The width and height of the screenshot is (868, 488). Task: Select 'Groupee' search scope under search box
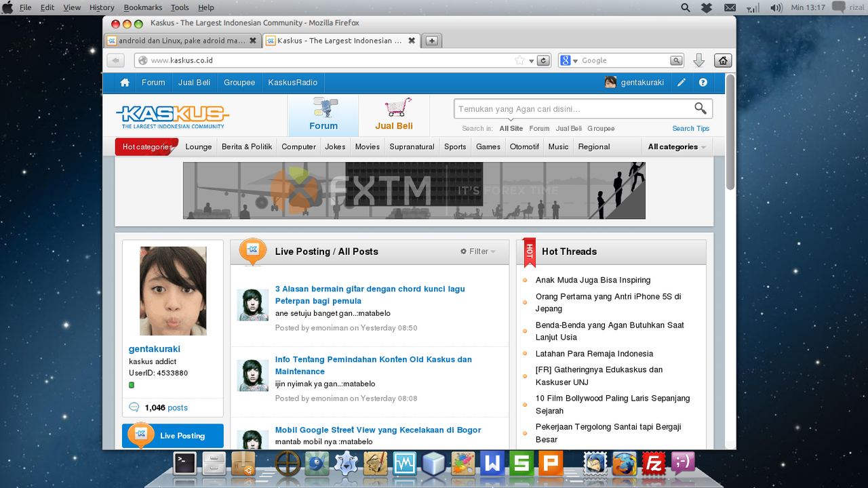click(x=601, y=128)
